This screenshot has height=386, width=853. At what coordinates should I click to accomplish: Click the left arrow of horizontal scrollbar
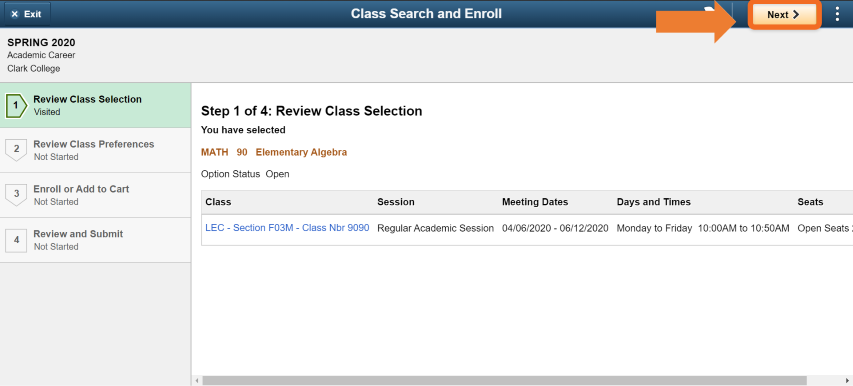click(197, 381)
